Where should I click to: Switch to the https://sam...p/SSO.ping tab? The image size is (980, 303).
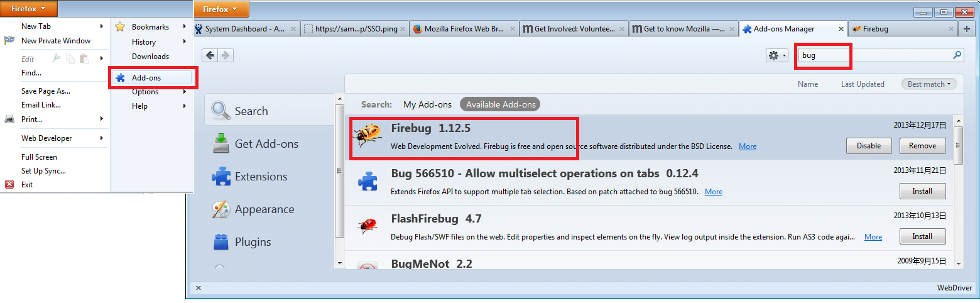click(354, 29)
